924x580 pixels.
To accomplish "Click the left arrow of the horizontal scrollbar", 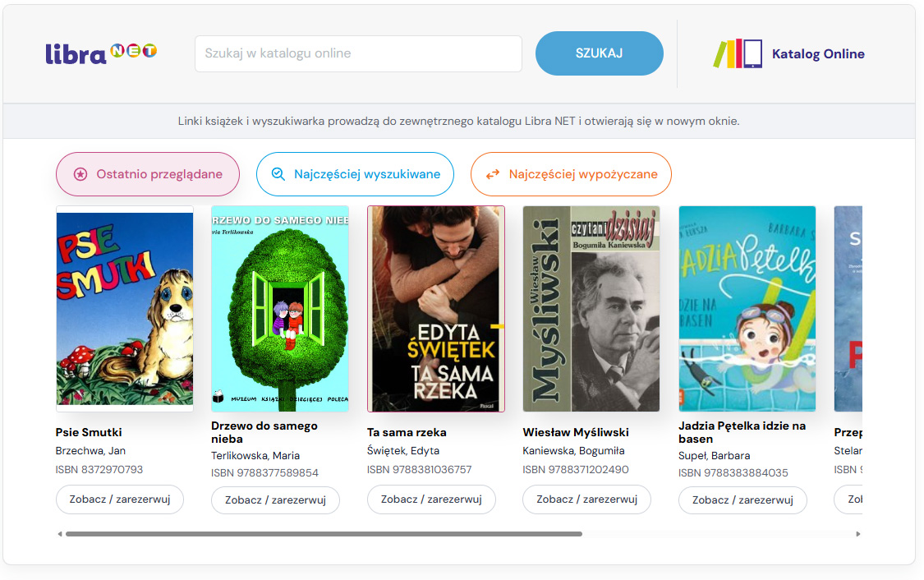I will [x=59, y=534].
